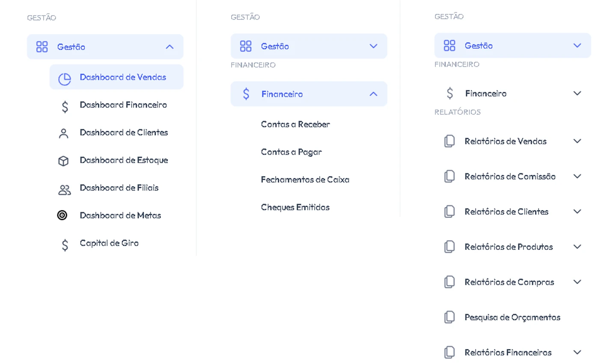Screen dimensions: 616x364
Task: Click the dollar icon in the highlighted Financeiro header
Action: click(246, 94)
